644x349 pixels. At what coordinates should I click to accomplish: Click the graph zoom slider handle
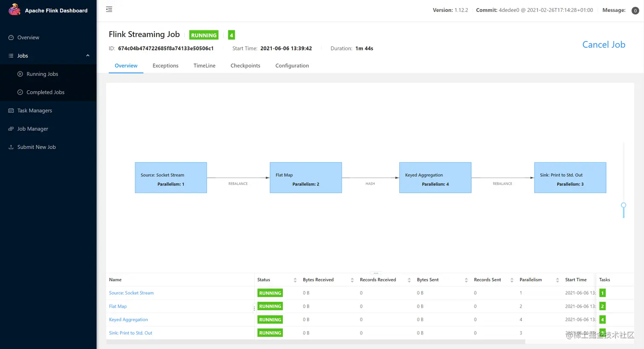coord(624,205)
